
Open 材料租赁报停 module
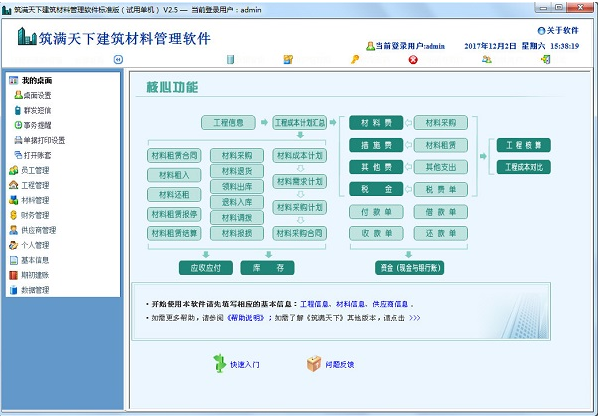pyautogui.click(x=174, y=214)
